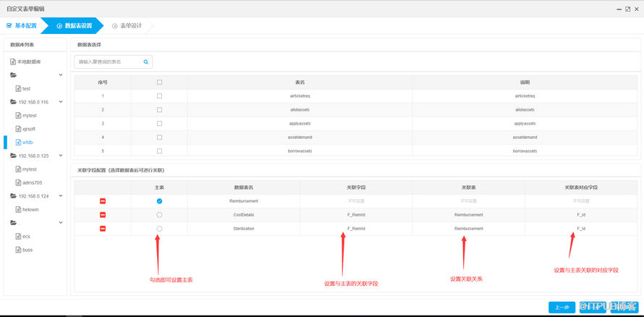The height and width of the screenshot is (317, 644).
Task: Click the allotassets table name cell
Action: (x=300, y=109)
